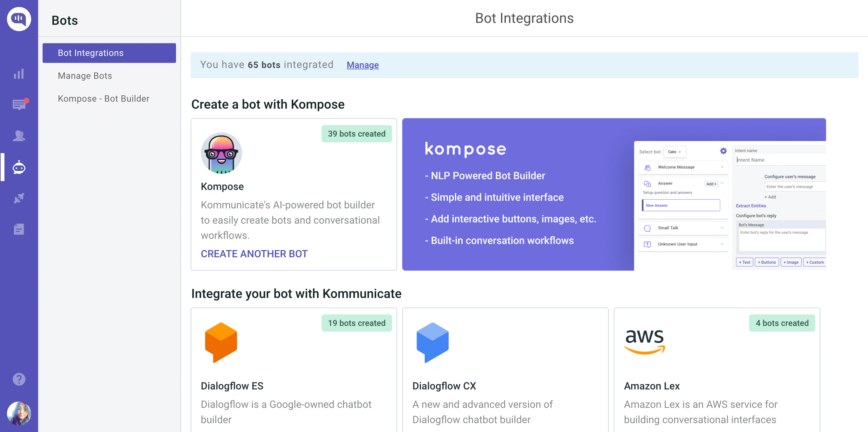Click the Intent Name input field
Image resolution: width=868 pixels, height=432 pixels.
coord(780,160)
